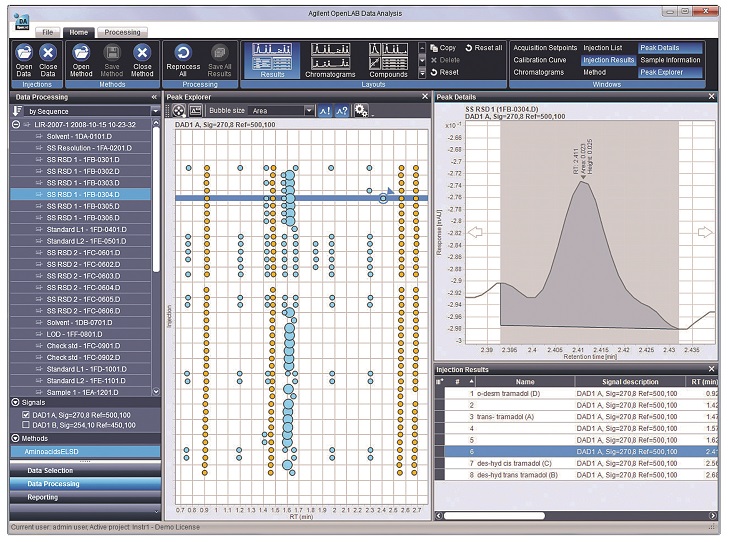
Task: Open the Data Selection section
Action: pos(85,470)
